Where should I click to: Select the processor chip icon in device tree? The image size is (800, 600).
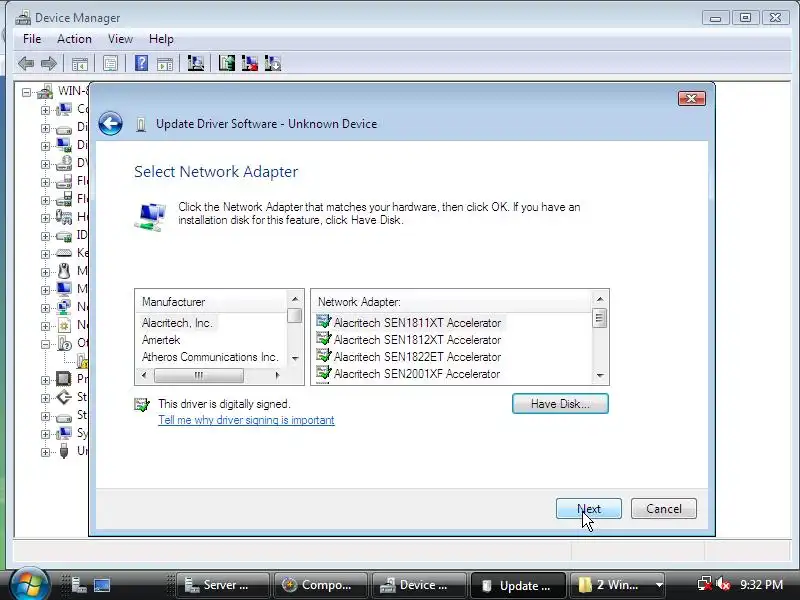(64, 379)
